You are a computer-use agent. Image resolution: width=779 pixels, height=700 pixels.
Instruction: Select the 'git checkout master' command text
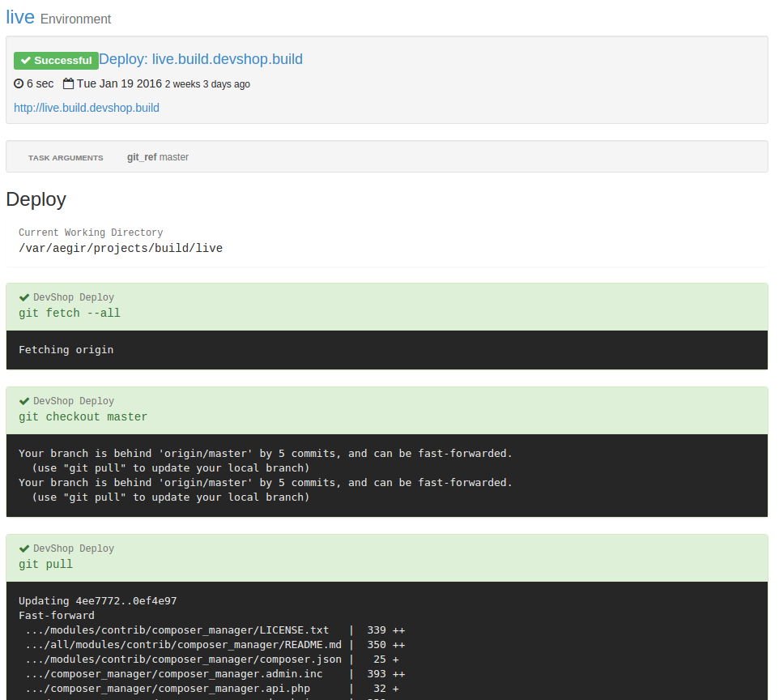coord(83,417)
